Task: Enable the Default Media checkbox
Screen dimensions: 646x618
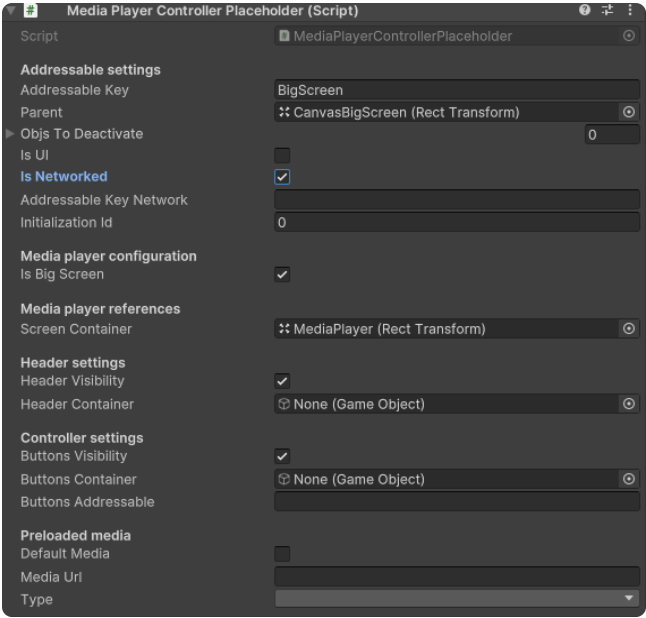Action: coord(282,554)
